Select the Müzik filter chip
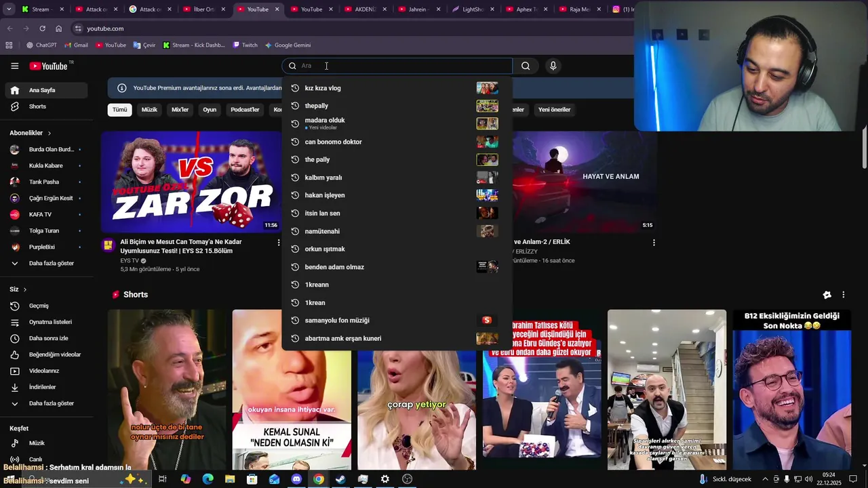The height and width of the screenshot is (488, 868). coord(149,110)
